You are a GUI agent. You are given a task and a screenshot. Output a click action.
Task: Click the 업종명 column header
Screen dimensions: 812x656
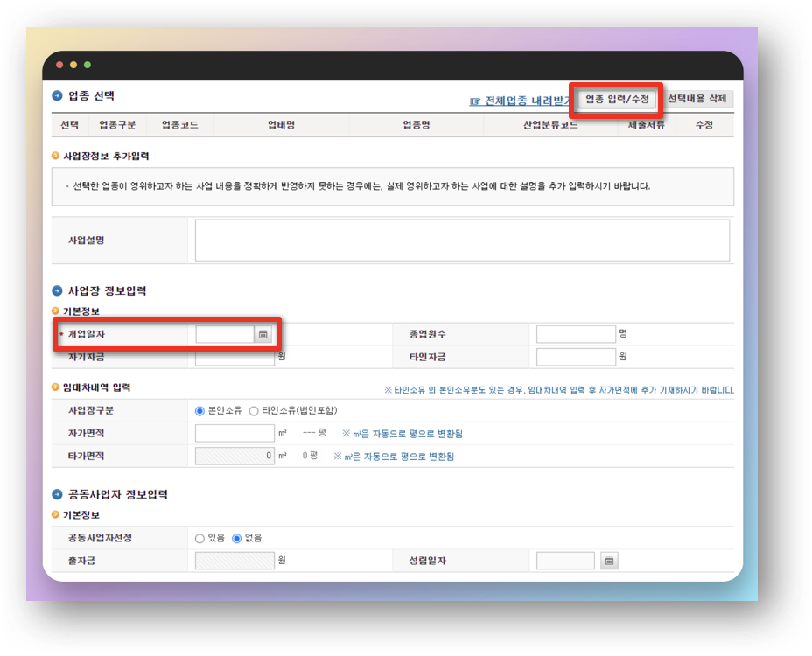[x=416, y=125]
